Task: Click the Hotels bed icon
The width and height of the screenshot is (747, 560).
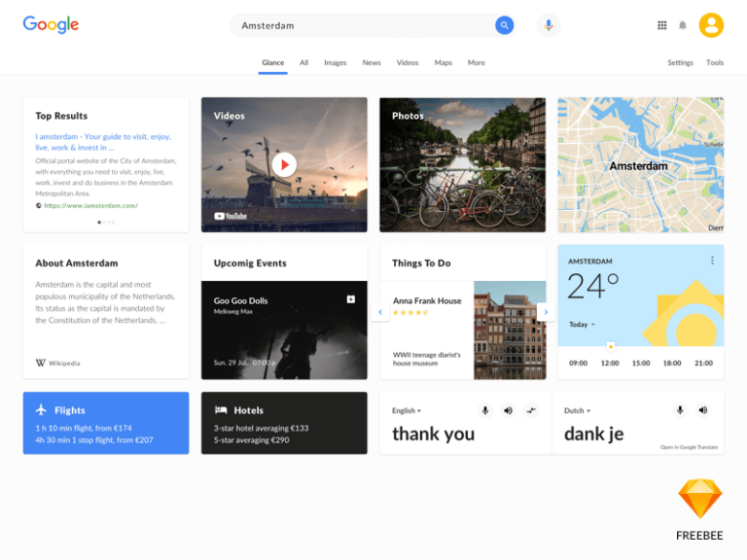Action: click(221, 410)
